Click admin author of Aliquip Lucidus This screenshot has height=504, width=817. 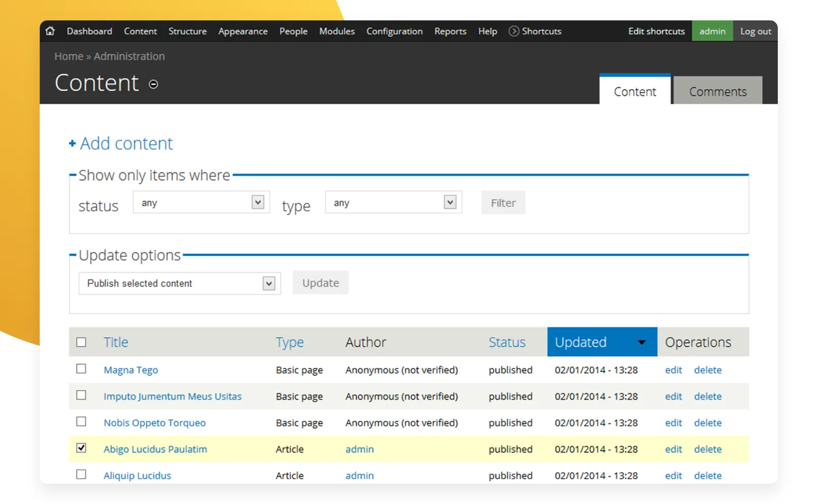(359, 476)
